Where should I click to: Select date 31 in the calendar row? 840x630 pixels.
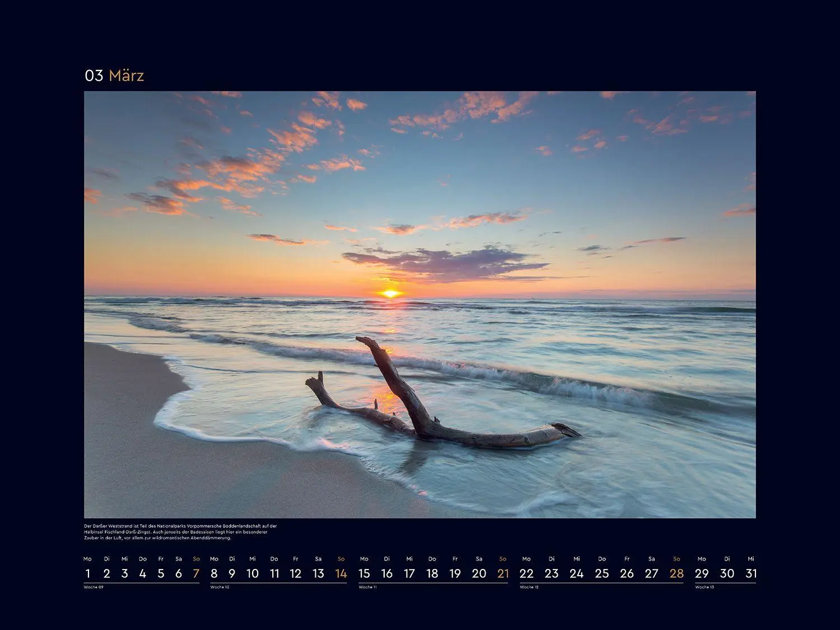click(751, 573)
